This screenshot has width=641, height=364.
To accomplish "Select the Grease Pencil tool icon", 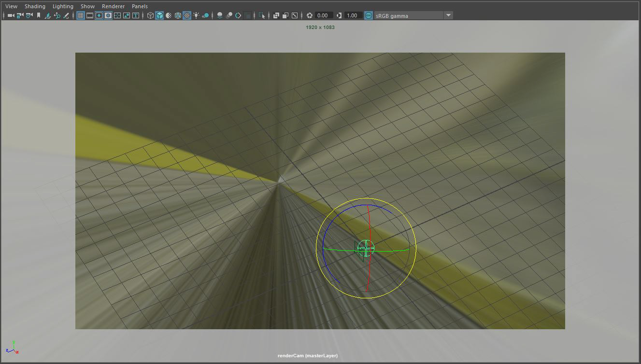I will pos(66,15).
